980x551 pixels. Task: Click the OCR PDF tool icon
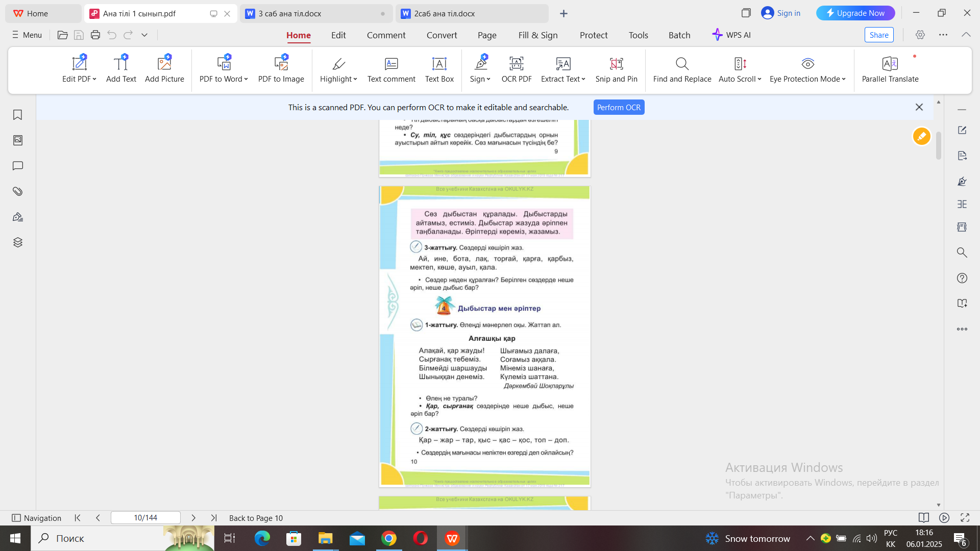(516, 64)
